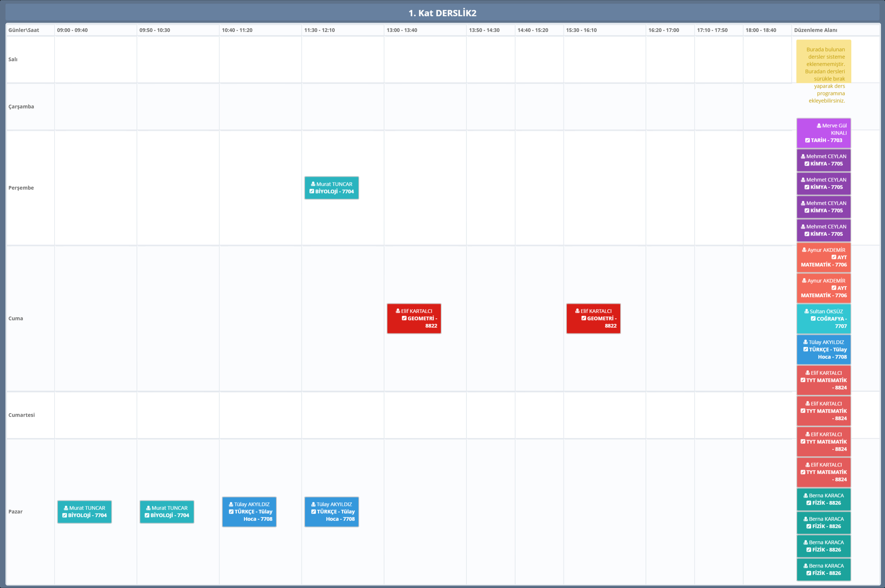
Task: Click edit icon on TARİH - 7703 card
Action: click(807, 140)
